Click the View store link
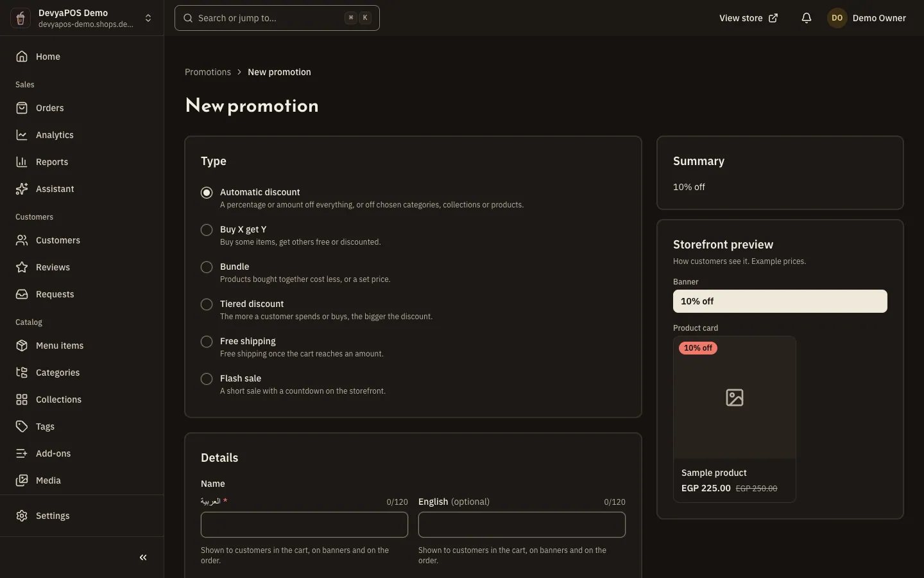 tap(748, 18)
